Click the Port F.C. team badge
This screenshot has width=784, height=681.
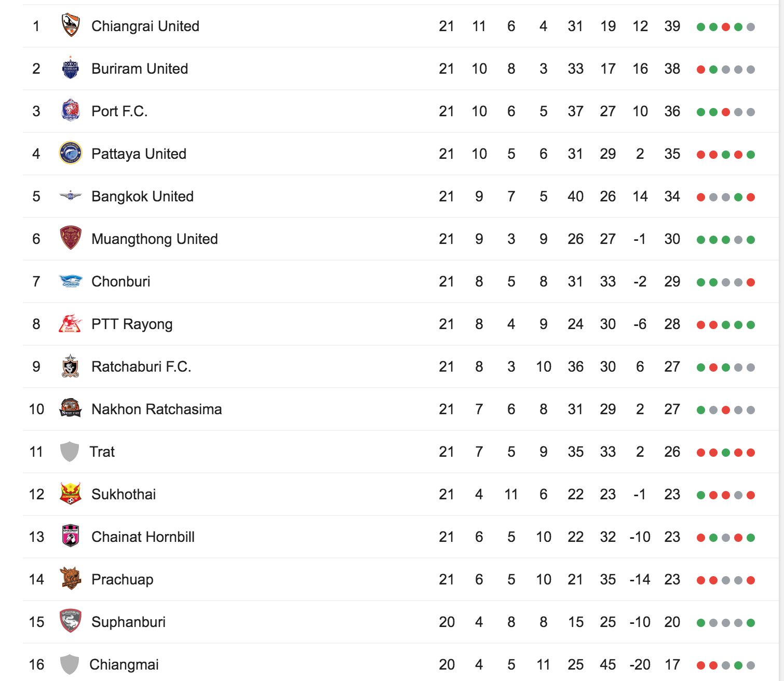tap(70, 111)
